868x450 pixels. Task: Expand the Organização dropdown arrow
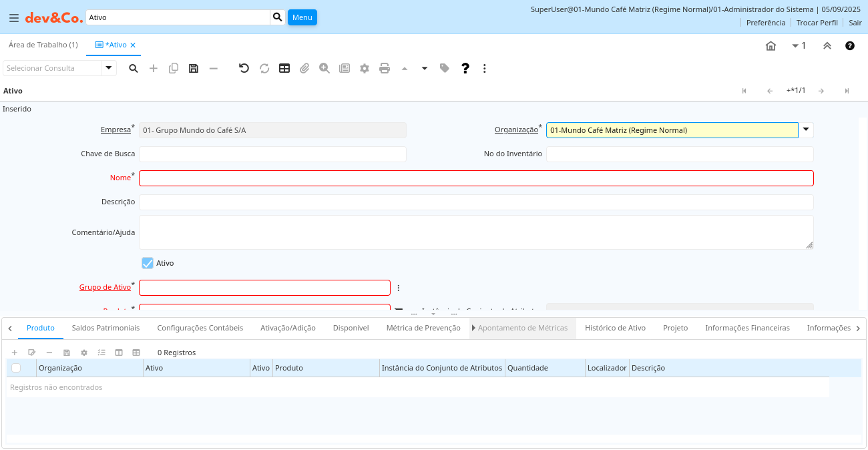tap(806, 130)
